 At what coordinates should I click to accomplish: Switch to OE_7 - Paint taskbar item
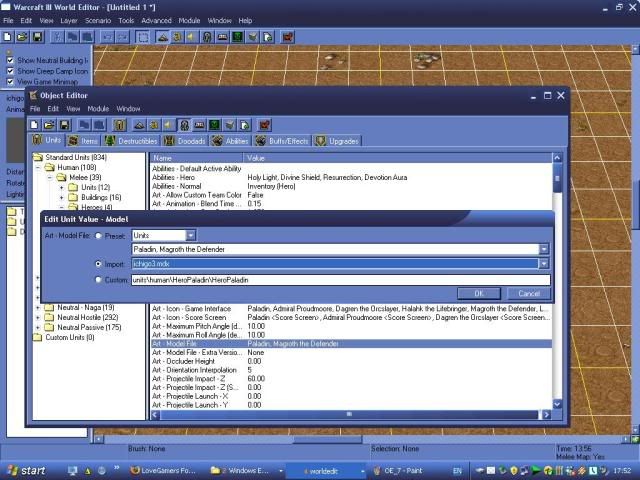tap(404, 471)
